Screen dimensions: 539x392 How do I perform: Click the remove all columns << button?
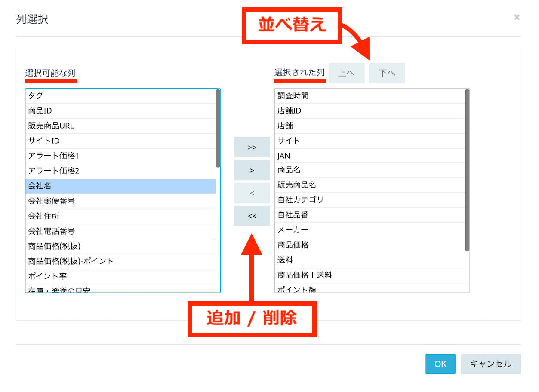tap(252, 216)
